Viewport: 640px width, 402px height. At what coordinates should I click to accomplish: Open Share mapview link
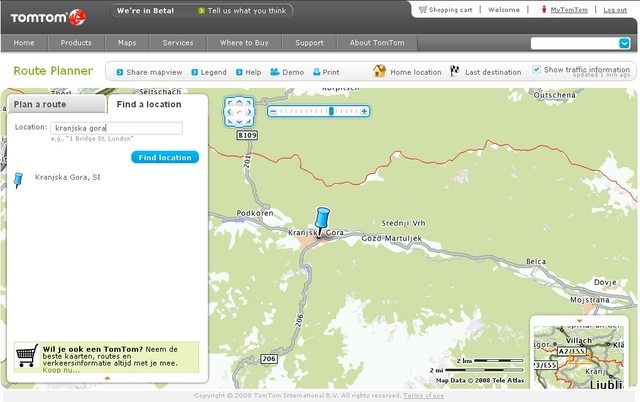click(x=154, y=72)
